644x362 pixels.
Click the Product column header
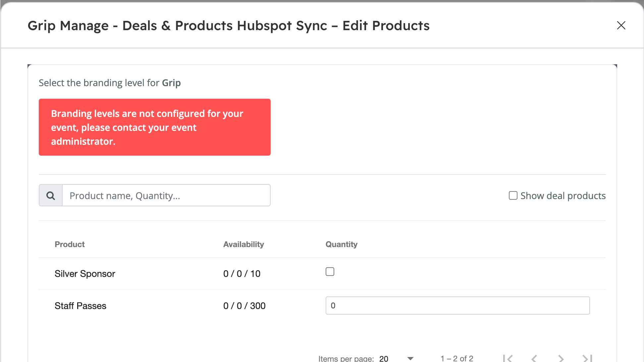(70, 244)
